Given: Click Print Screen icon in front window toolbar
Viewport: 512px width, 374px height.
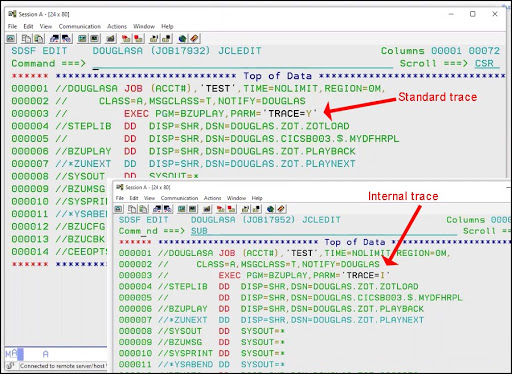Looking at the screenshot, I should coord(118,209).
